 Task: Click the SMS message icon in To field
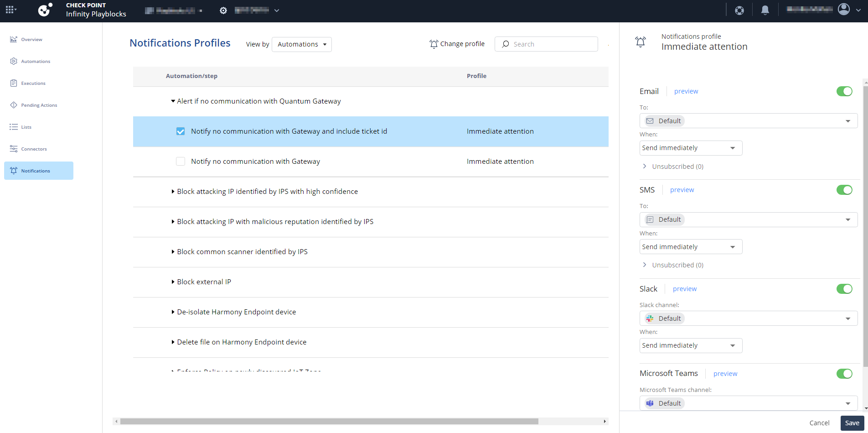(x=650, y=219)
